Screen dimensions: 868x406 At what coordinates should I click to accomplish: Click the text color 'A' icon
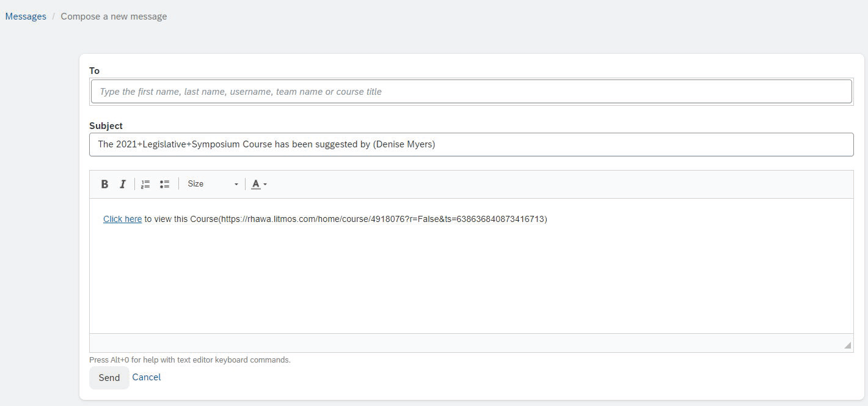[256, 184]
